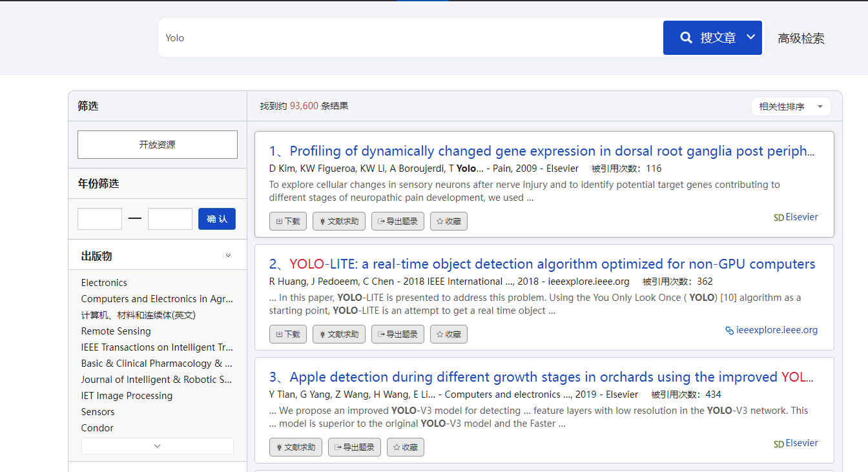Favorite result 1 with 收藏 star

[x=449, y=221]
